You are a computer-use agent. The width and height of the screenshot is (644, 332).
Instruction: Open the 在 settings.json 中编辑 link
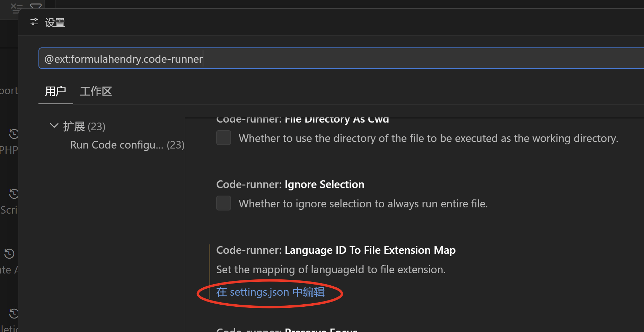(270, 292)
